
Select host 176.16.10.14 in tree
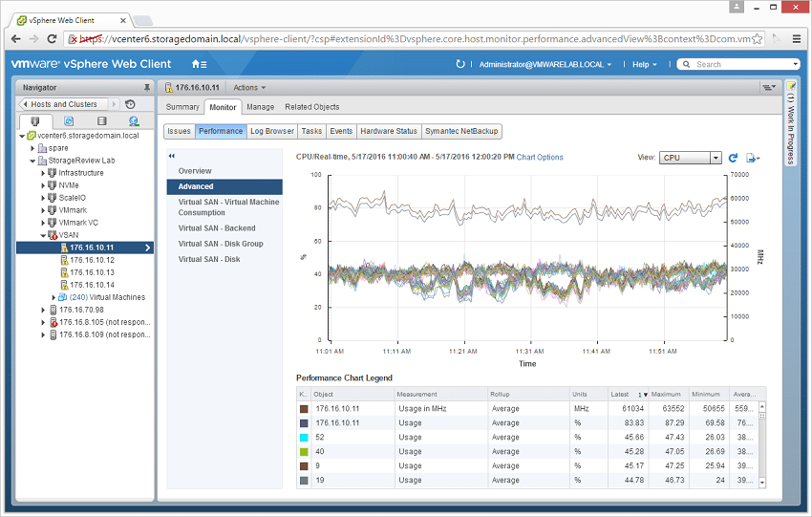pyautogui.click(x=92, y=285)
